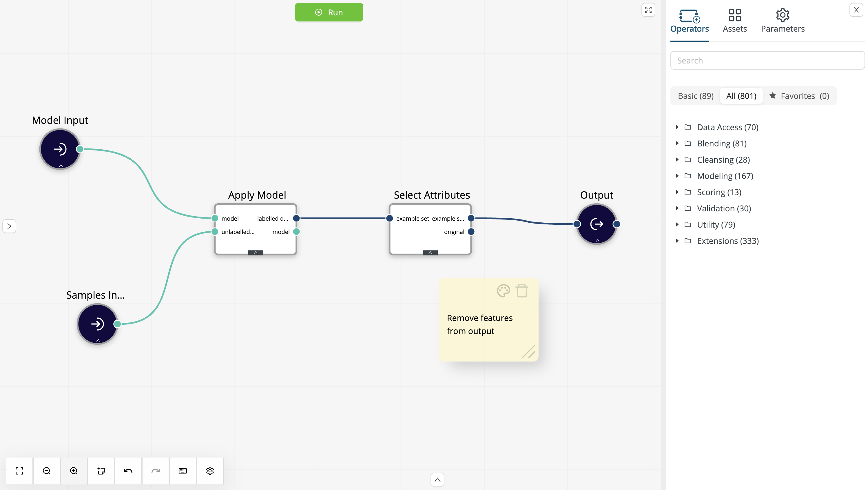
Task: Click the Model Input node output port
Action: tap(80, 149)
